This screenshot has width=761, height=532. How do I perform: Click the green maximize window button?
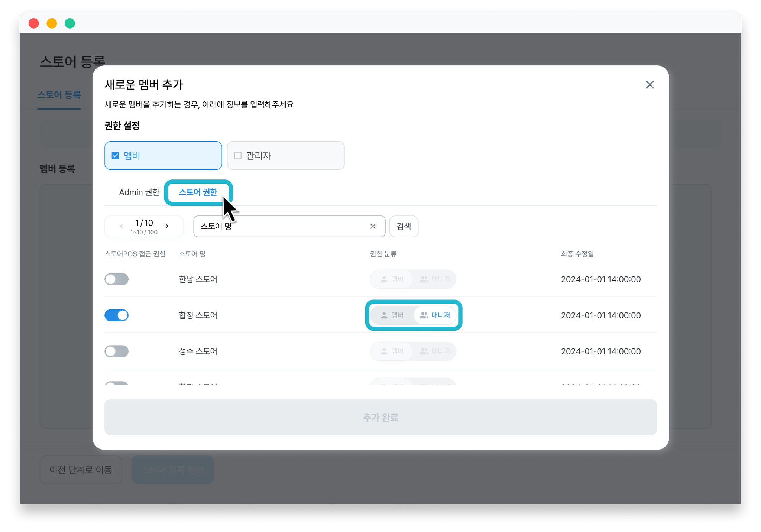(x=70, y=23)
